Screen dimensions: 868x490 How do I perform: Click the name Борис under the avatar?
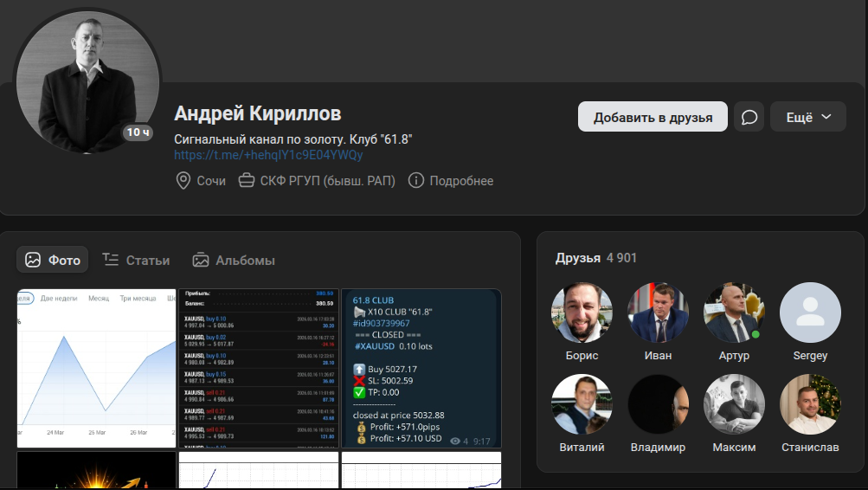pyautogui.click(x=582, y=356)
